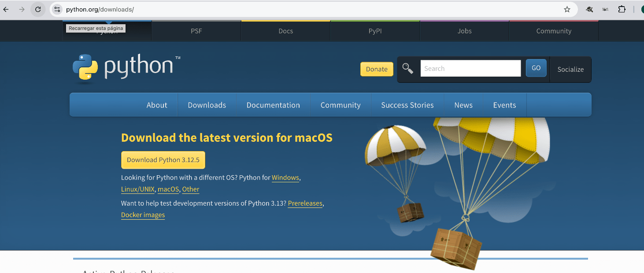
Task: Click heading 'Download the latest version for macOS'
Action: coord(227,137)
